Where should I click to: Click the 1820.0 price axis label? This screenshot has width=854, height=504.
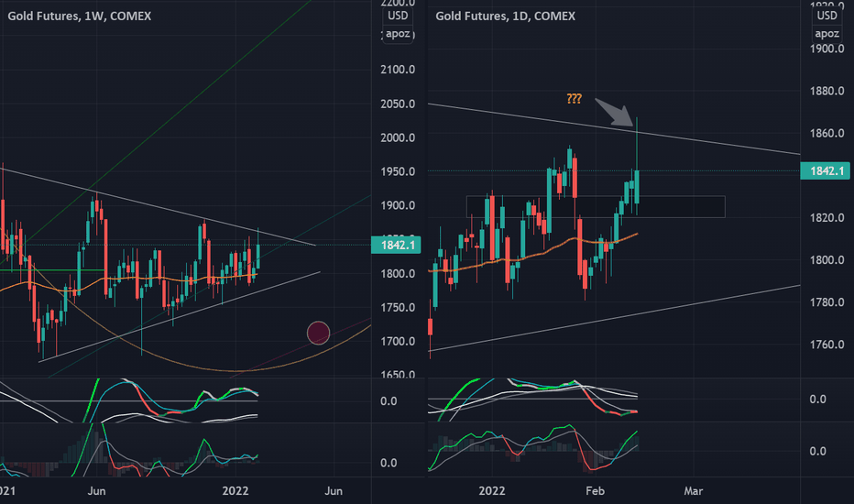(x=827, y=218)
